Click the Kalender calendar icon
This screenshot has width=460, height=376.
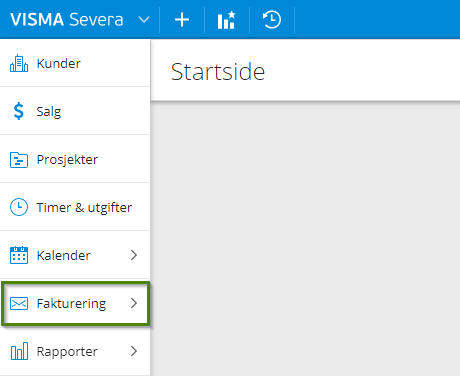19,255
